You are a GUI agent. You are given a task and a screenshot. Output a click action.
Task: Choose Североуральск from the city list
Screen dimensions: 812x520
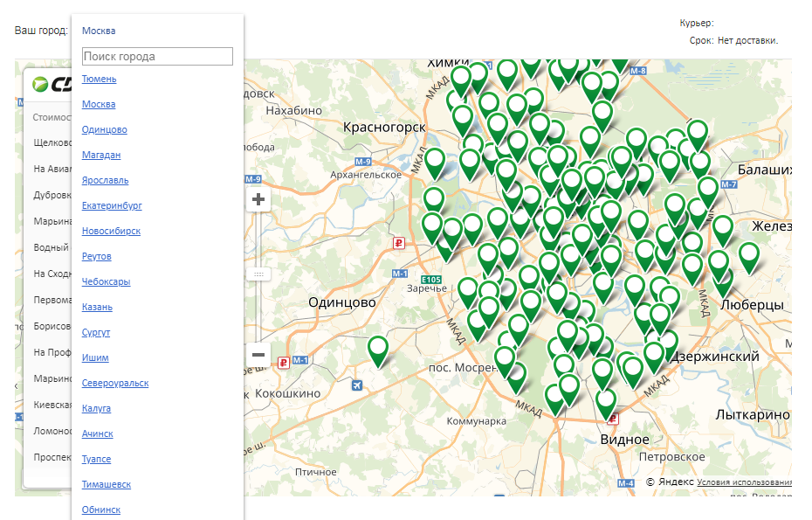(x=115, y=383)
